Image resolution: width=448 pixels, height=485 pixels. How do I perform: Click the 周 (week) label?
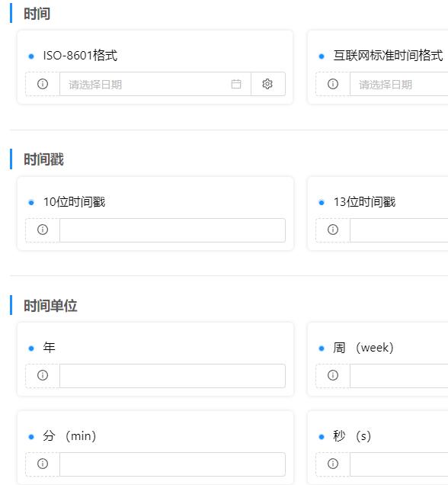[363, 348]
